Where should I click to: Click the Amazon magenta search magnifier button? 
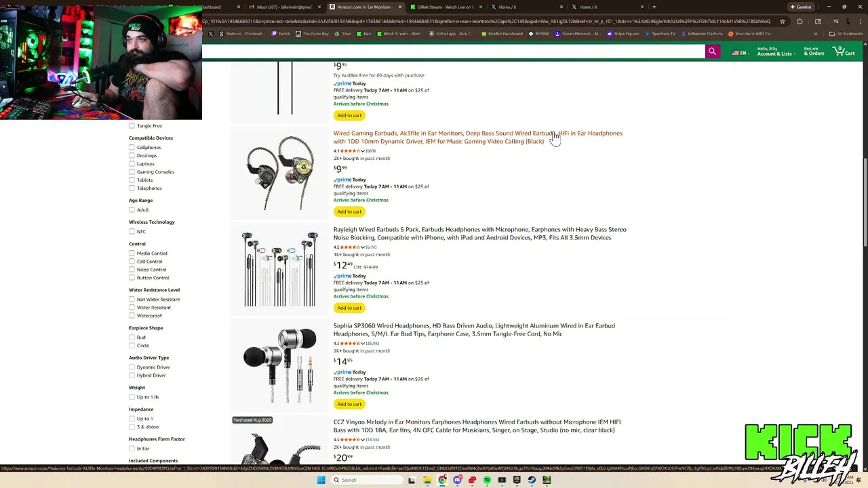coord(712,52)
